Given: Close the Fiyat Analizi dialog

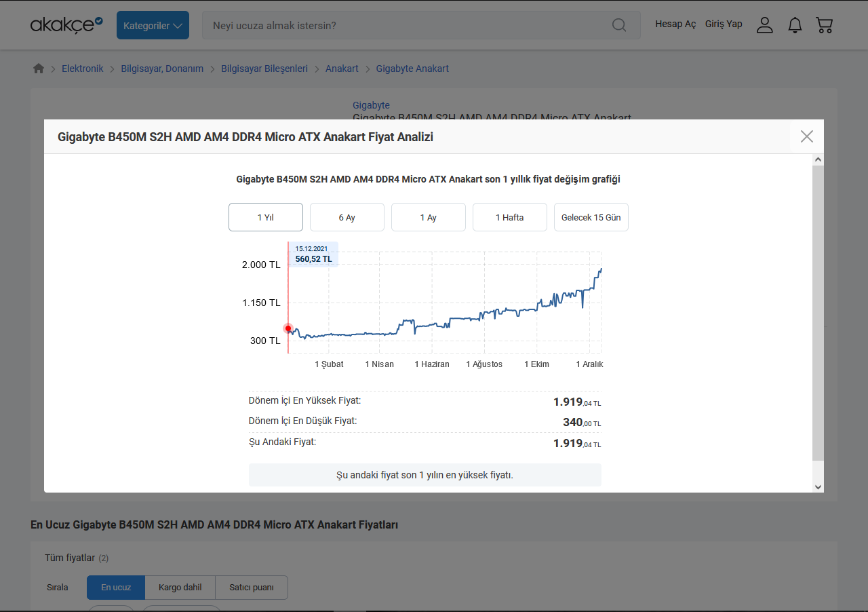Looking at the screenshot, I should click(x=806, y=136).
